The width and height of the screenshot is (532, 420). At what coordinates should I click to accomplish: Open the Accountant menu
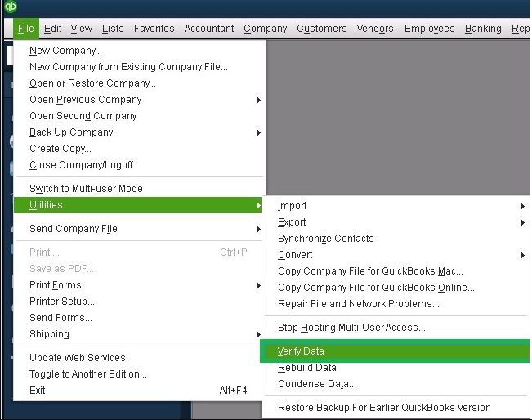point(209,29)
